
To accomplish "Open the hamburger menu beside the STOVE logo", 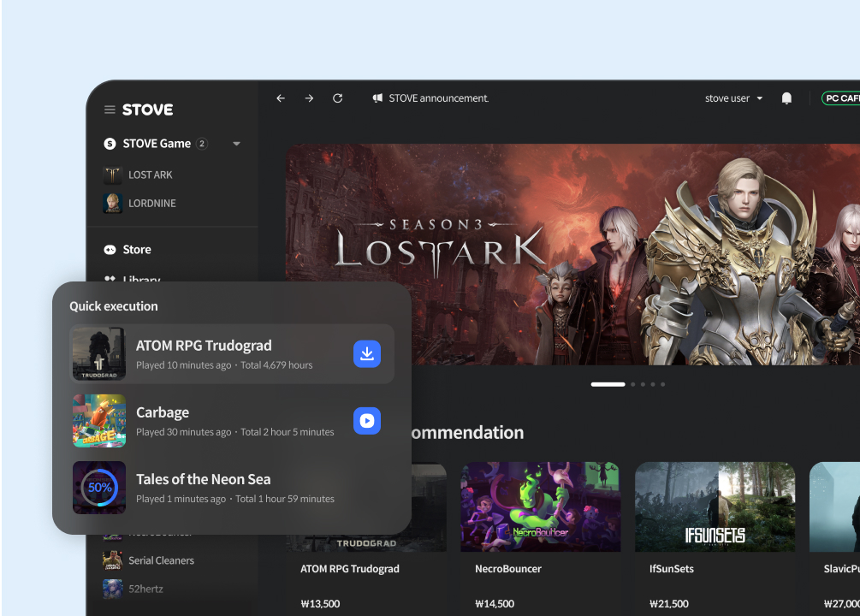I will [x=110, y=110].
